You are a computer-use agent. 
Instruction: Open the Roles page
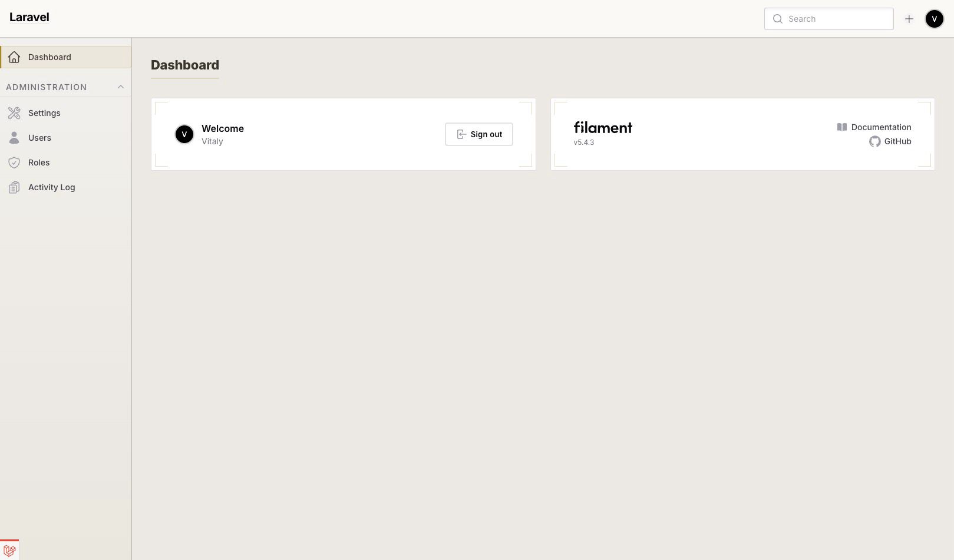coord(65,163)
